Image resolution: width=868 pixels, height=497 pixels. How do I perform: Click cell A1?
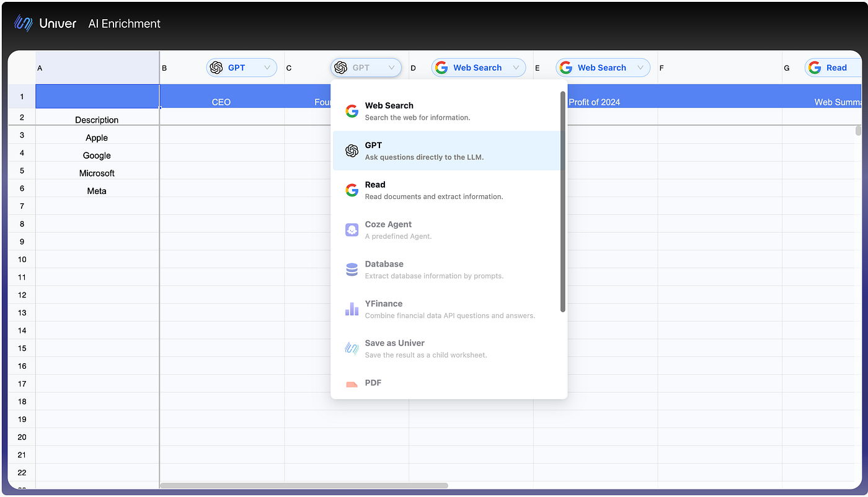coord(97,97)
